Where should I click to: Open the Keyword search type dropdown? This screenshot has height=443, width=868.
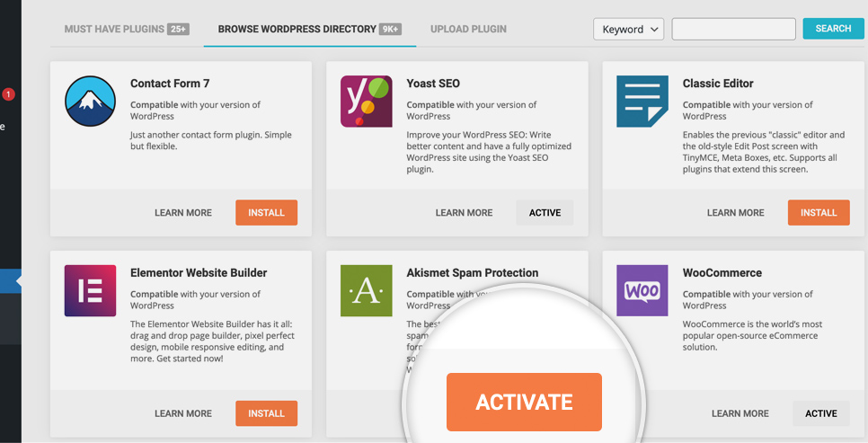point(628,30)
